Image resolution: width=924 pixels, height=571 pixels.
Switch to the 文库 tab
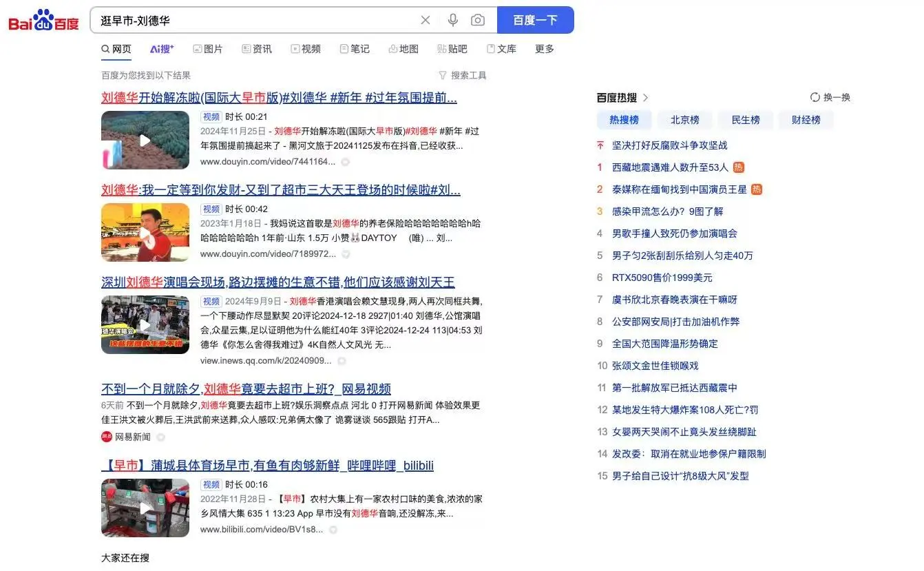point(501,49)
